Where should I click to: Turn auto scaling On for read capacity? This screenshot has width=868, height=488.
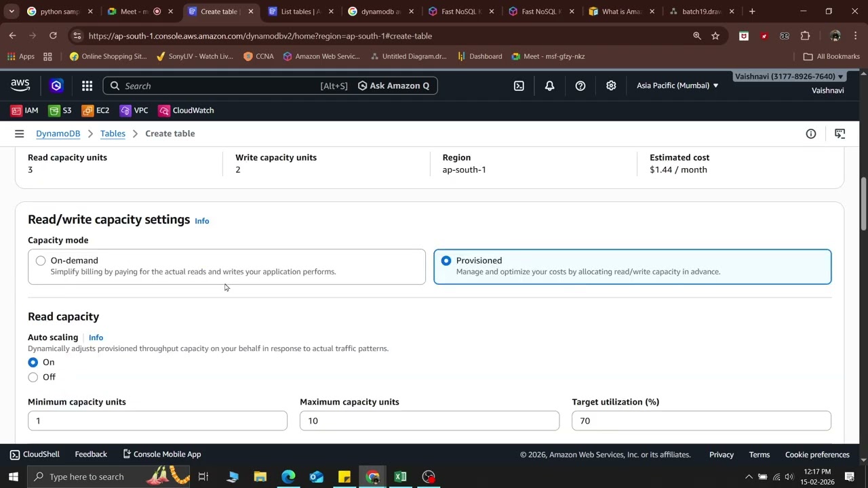pos(33,362)
